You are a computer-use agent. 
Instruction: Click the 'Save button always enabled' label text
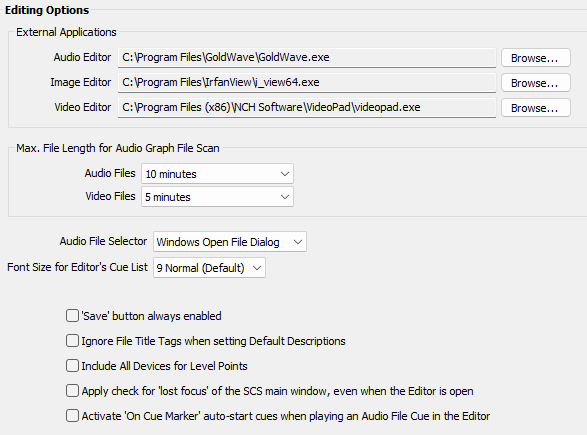(152, 316)
